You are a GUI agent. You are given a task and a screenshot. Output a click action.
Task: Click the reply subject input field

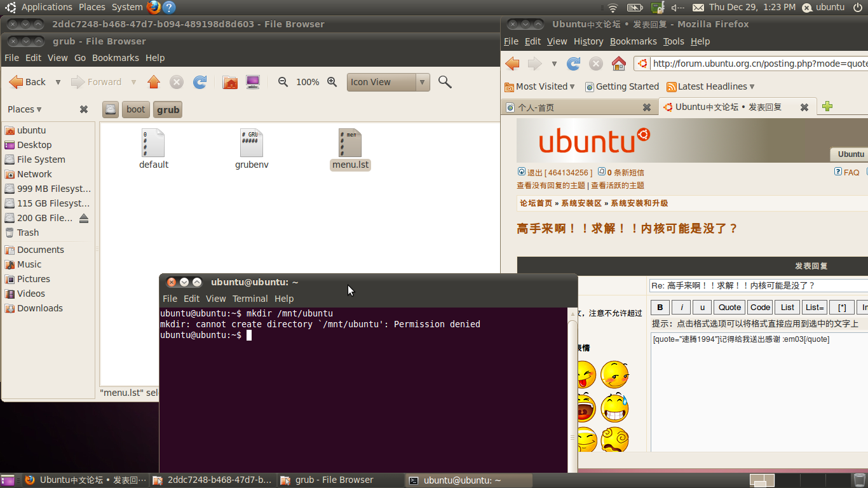pos(759,286)
